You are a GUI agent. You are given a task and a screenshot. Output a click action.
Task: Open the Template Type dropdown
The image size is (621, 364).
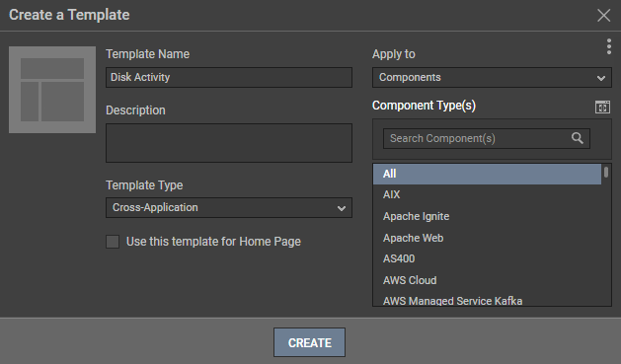coord(229,208)
